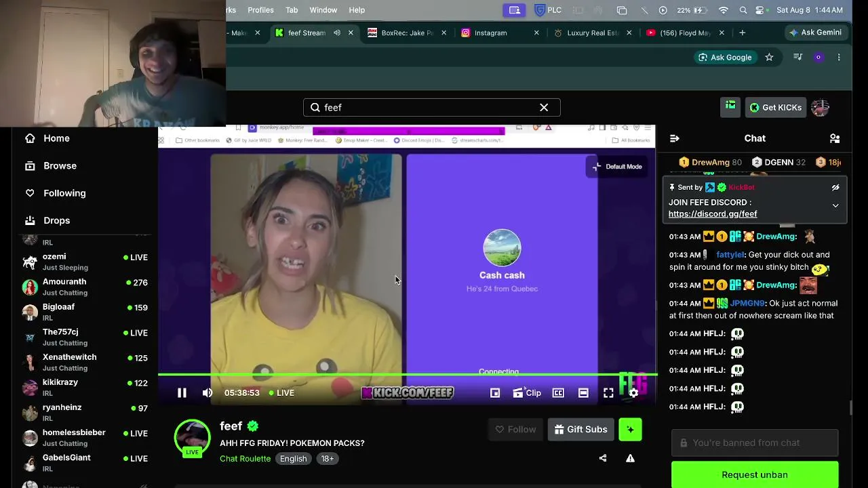Open a new browser tab
Image resolution: width=868 pixels, height=488 pixels.
coord(743,33)
